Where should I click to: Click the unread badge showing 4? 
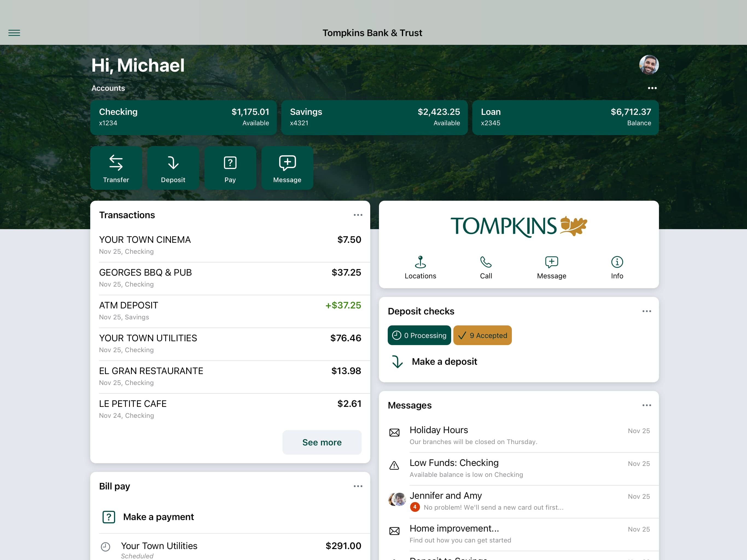[x=415, y=507]
